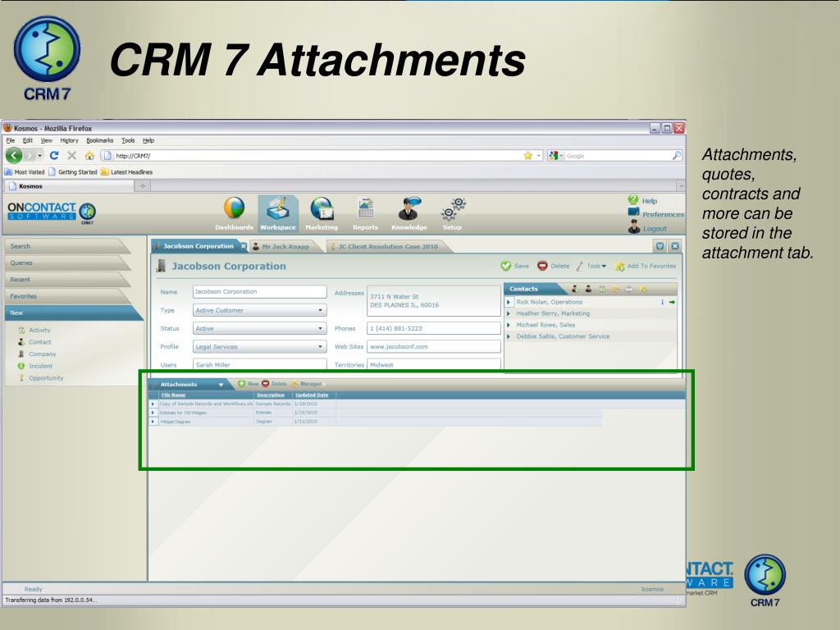Sort attachments by File Name column
This screenshot has width=840, height=630.
tap(174, 395)
